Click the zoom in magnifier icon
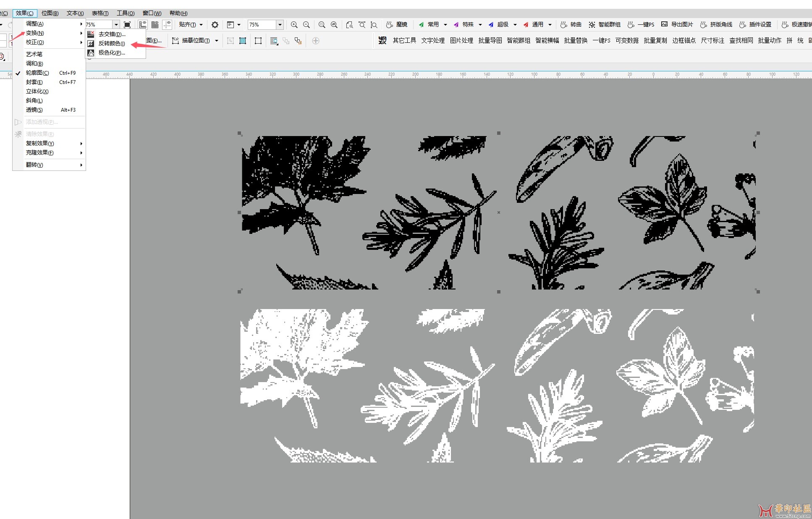Screen dimensions: 812x519 [x=294, y=25]
